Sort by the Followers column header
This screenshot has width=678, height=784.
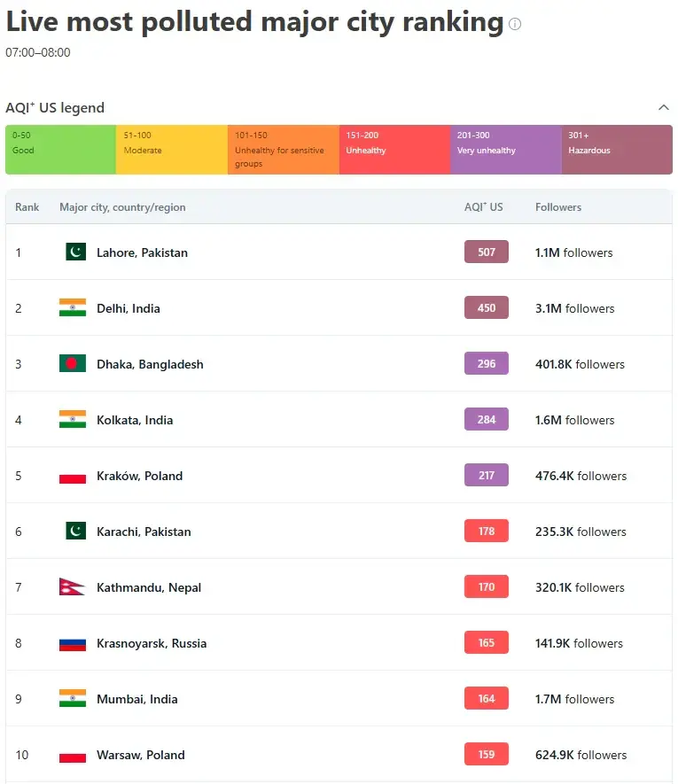point(558,206)
